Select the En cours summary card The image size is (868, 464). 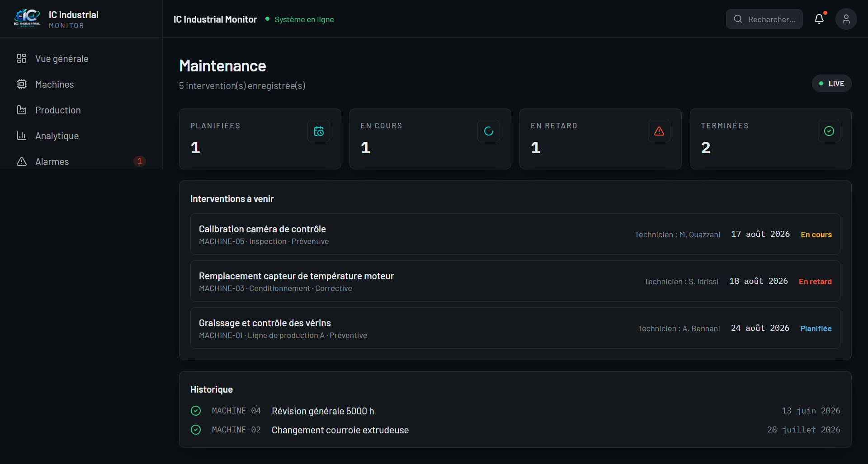tap(430, 139)
